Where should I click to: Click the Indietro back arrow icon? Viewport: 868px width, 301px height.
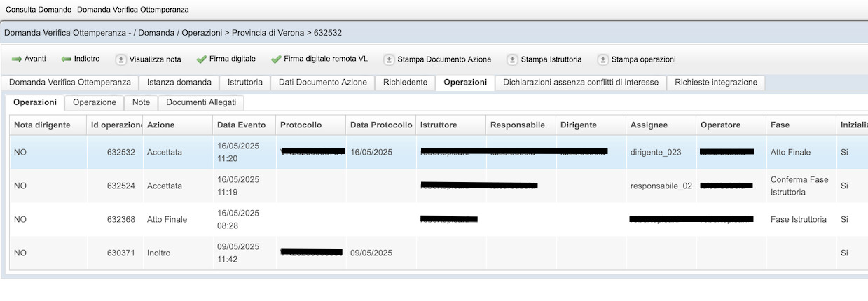[67, 59]
